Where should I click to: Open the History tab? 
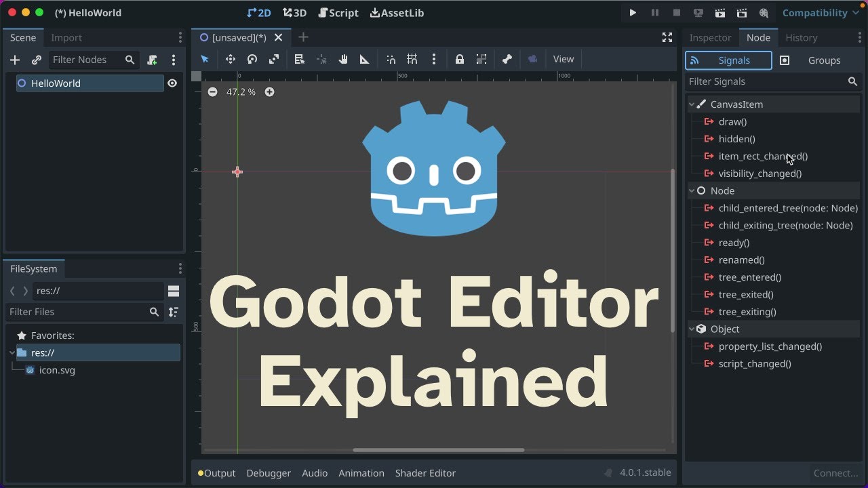(802, 38)
